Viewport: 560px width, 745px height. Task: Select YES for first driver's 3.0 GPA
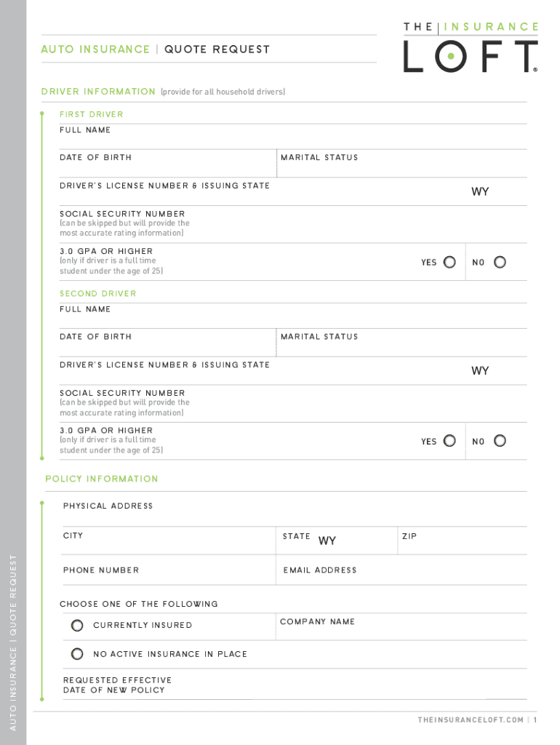tap(449, 262)
